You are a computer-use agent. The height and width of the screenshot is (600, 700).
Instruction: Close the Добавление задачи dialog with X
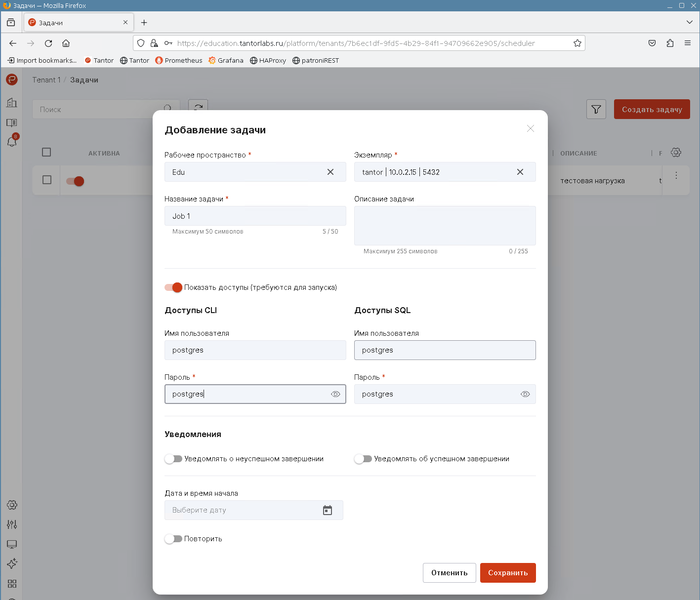[x=530, y=128]
